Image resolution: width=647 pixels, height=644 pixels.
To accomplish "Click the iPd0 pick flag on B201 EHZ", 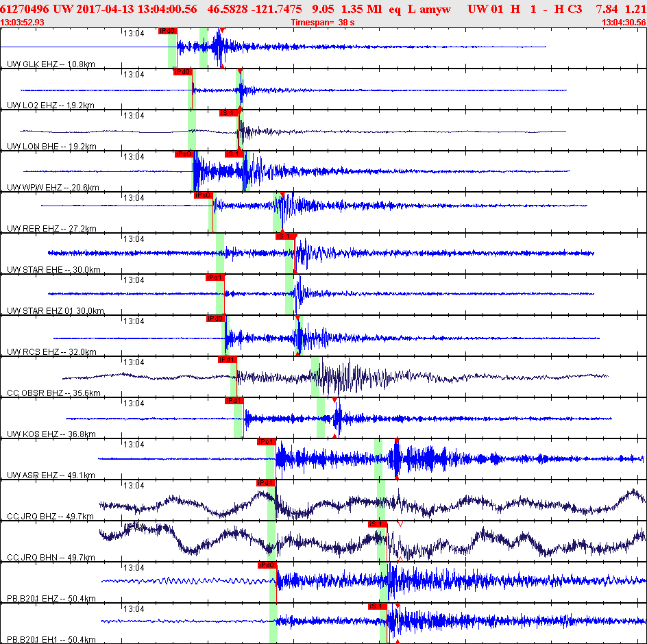I will pyautogui.click(x=267, y=565).
